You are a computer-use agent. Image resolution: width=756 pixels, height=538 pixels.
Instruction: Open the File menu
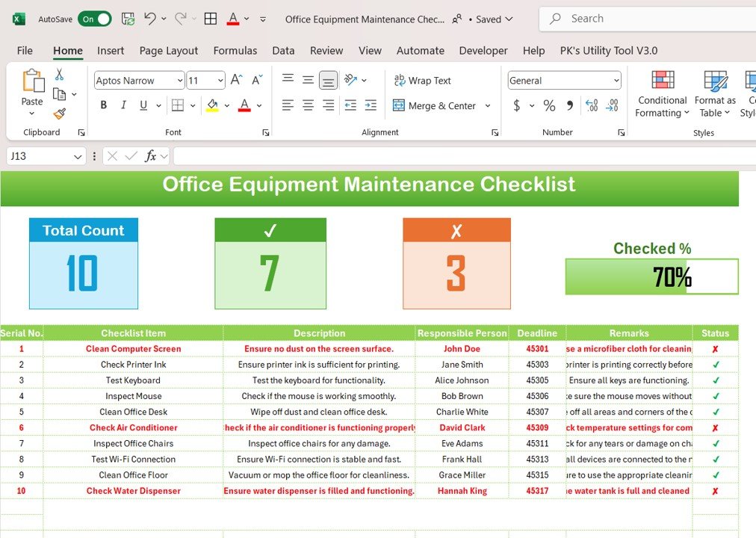click(25, 51)
